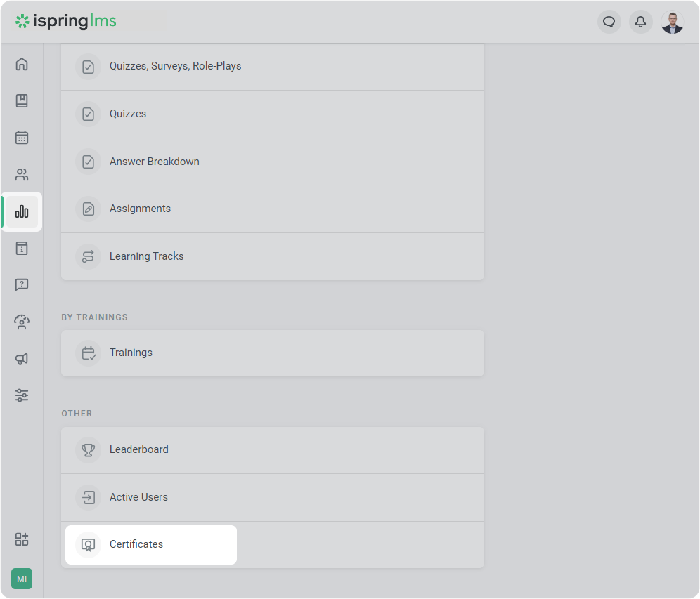Open the settings sliders icon
The width and height of the screenshot is (700, 599).
[x=22, y=395]
